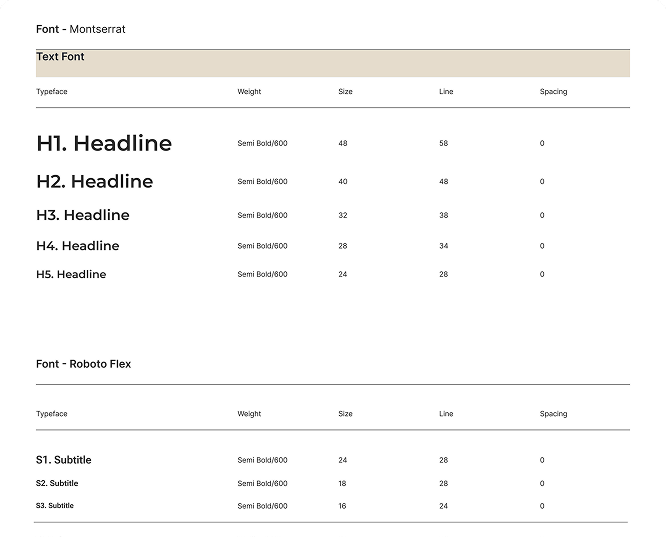The width and height of the screenshot is (666, 537).
Task: Select the 'H5. Headline' sample text
Action: 71,274
